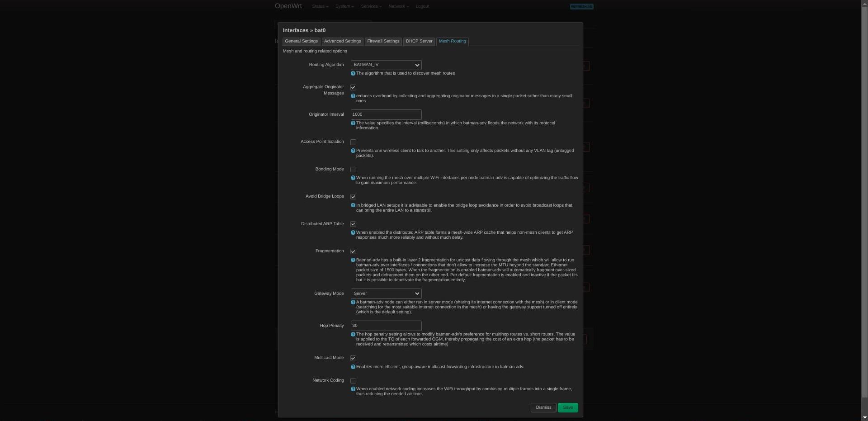The image size is (868, 421).
Task: Open Gateway Mode dropdown showing Server
Action: pyautogui.click(x=386, y=293)
